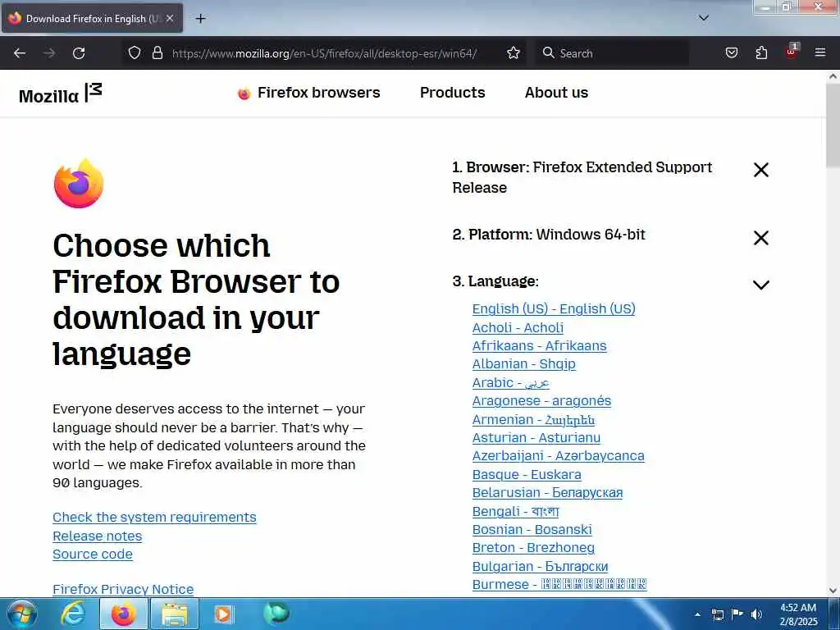Open the Release notes link
The width and height of the screenshot is (840, 630).
pos(97,536)
